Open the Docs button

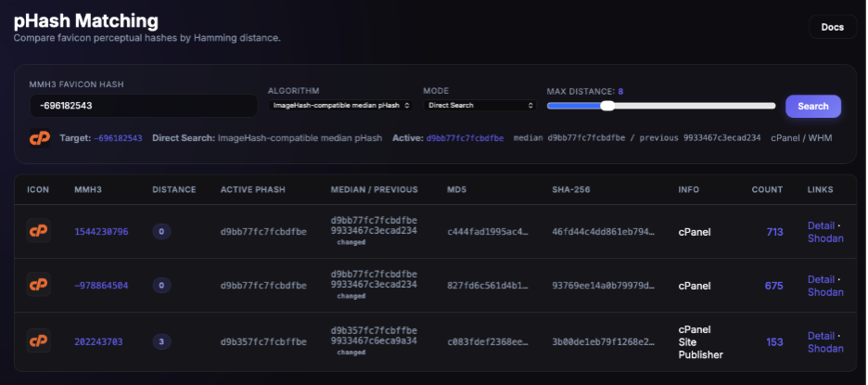point(832,27)
